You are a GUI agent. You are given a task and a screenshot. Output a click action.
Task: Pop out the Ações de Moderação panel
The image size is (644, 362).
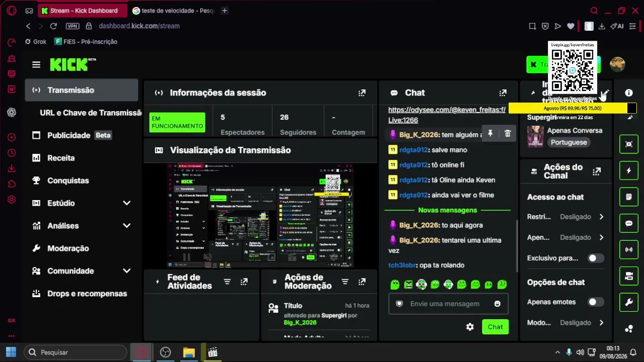[362, 282]
